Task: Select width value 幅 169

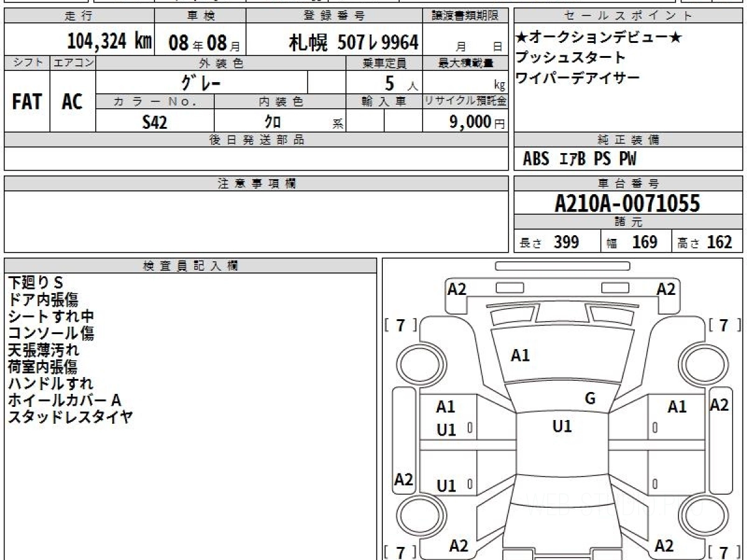Action: (x=632, y=242)
